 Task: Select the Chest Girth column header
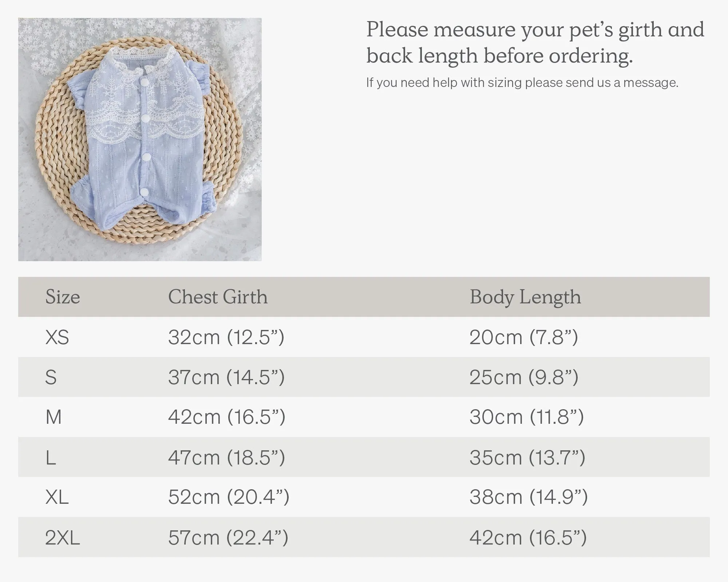click(x=218, y=297)
